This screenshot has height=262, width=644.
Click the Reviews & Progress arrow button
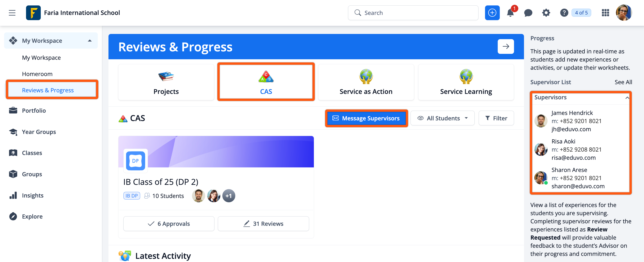tap(505, 46)
